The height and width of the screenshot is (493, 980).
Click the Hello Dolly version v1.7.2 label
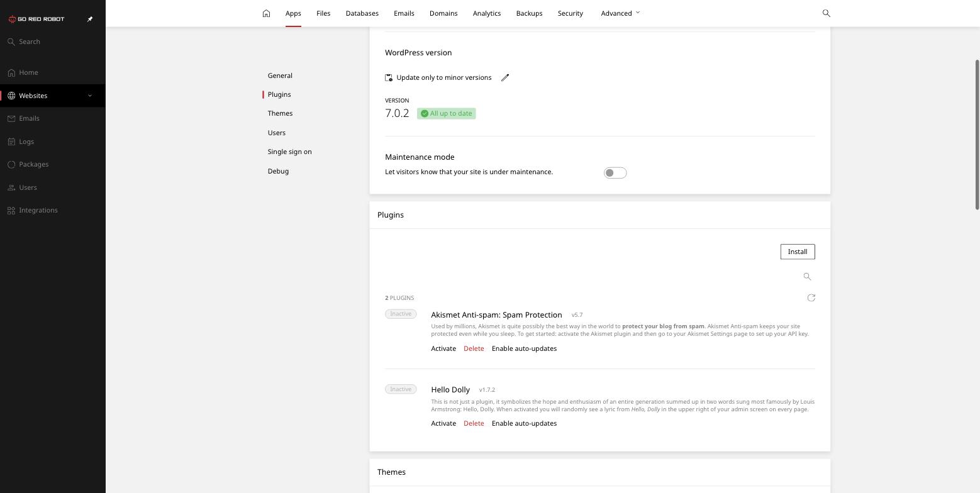487,390
